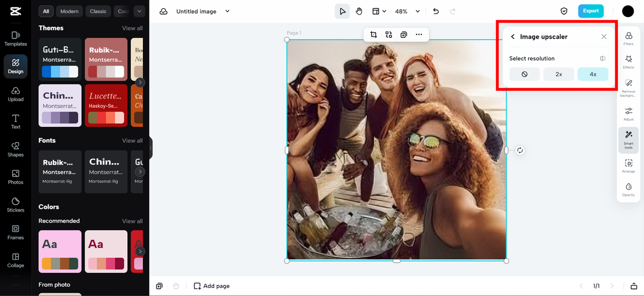The image size is (644, 296).
Task: Click the compare icon next to Select resolution
Action: point(603,58)
